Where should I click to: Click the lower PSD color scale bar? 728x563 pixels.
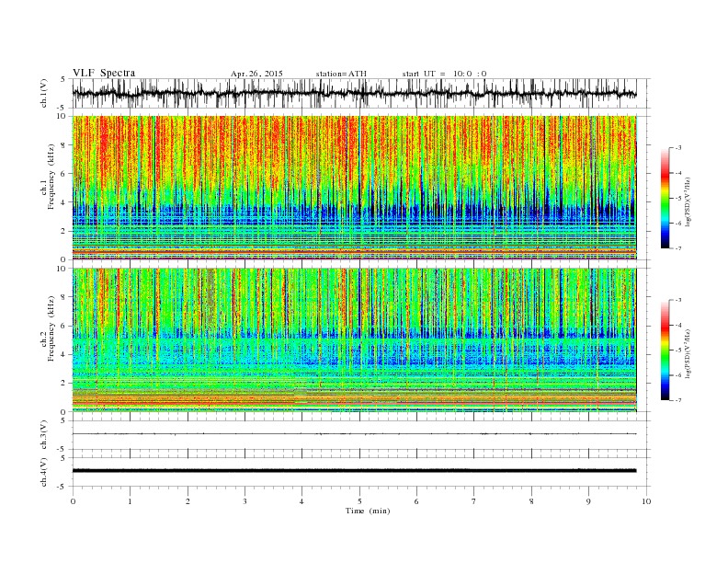tap(665, 350)
